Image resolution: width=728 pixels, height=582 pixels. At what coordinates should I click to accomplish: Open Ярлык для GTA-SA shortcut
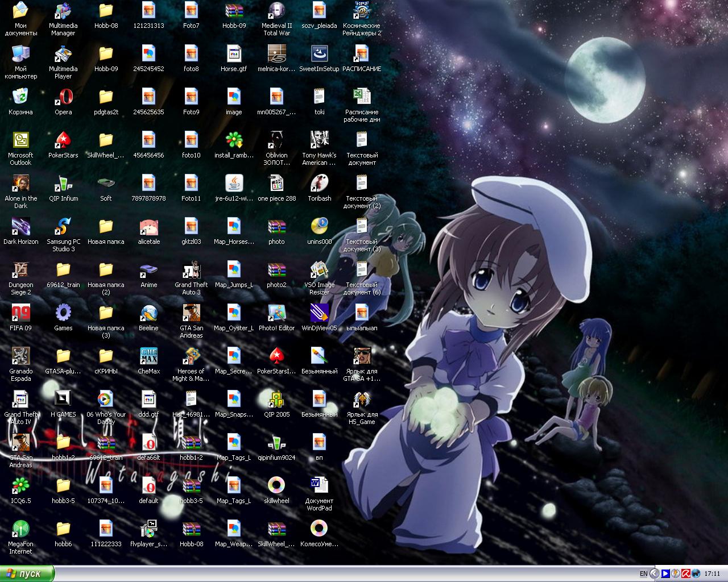click(362, 356)
